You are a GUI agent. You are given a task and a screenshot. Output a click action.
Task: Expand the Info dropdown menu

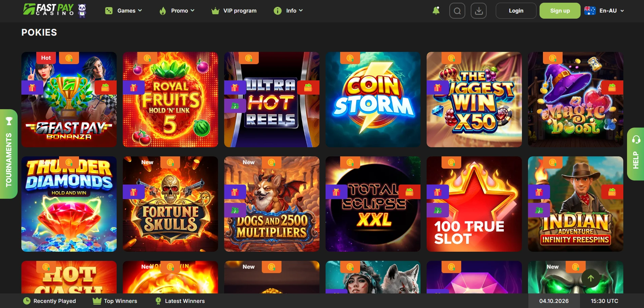(288, 11)
